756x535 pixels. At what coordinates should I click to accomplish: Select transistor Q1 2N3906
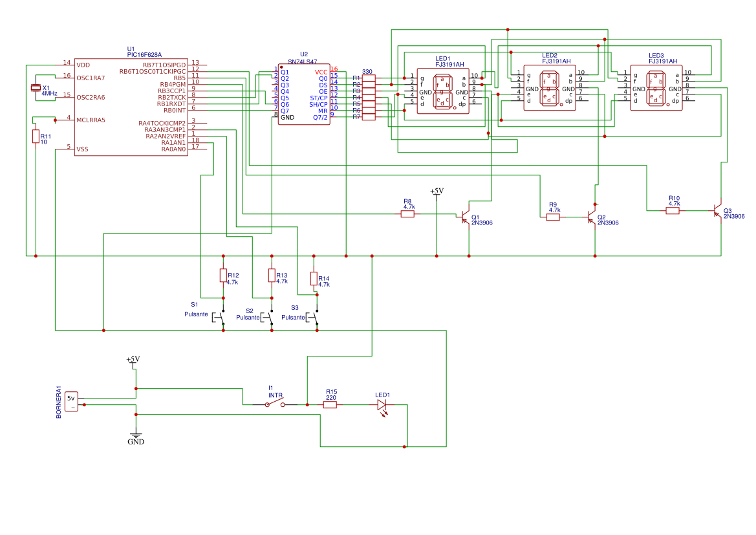pos(466,218)
